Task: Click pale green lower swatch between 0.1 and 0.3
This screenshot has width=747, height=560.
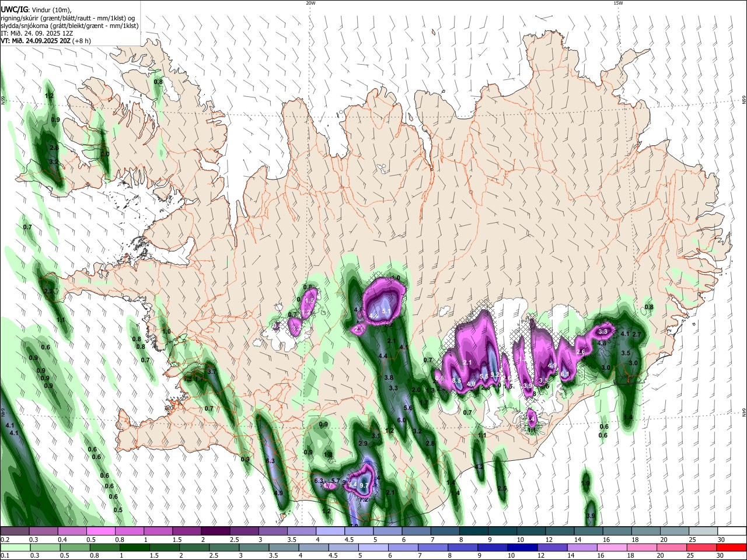Action: [x=15, y=547]
